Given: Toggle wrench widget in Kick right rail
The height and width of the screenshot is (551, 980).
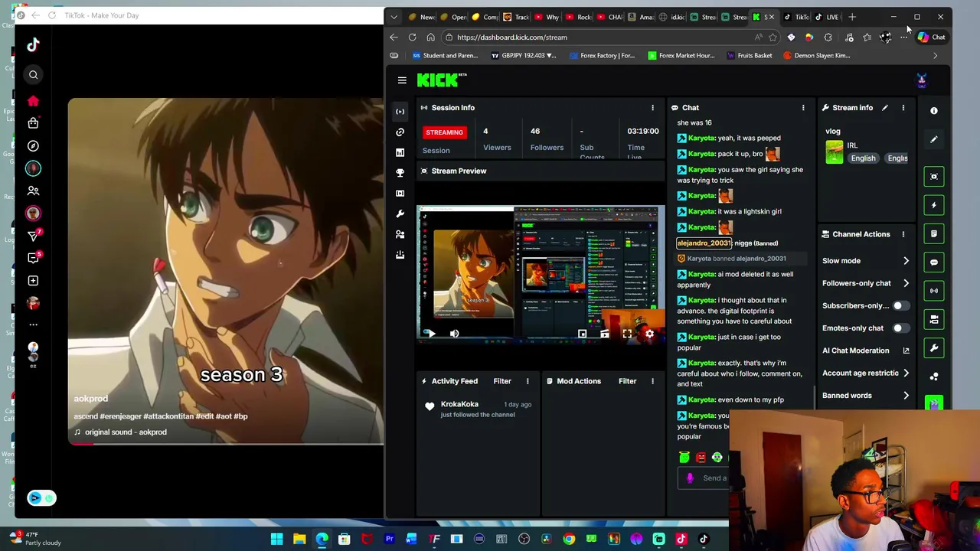Looking at the screenshot, I should (934, 348).
